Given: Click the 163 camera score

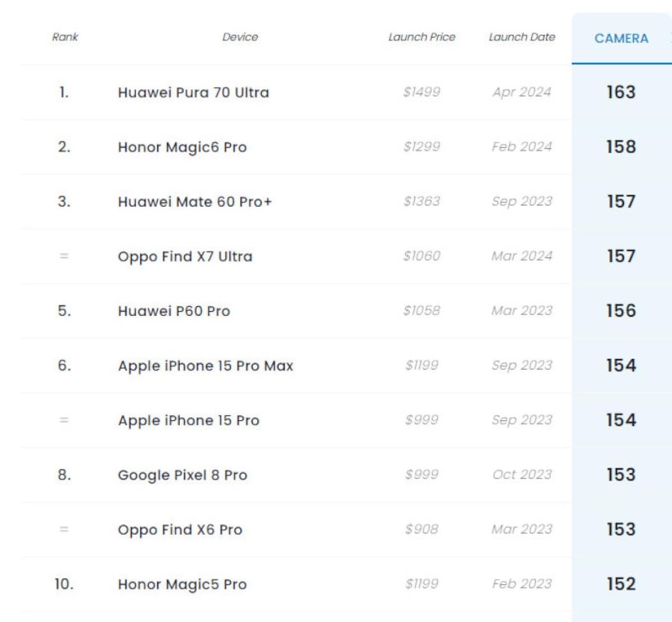Looking at the screenshot, I should (x=621, y=92).
